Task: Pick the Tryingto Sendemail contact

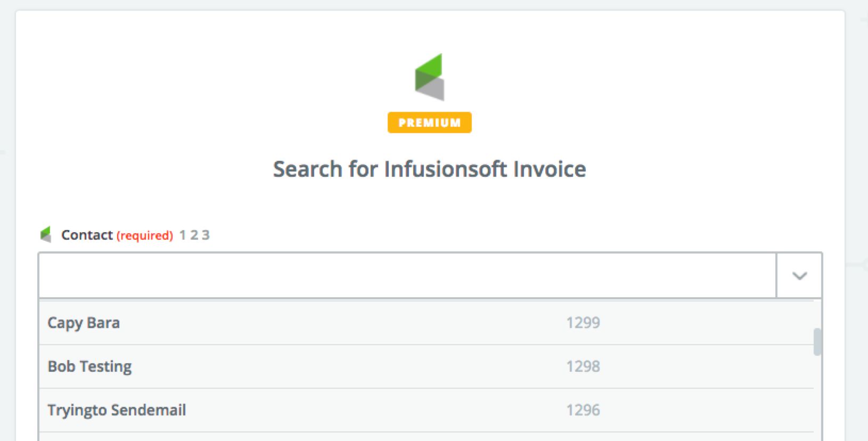Action: (x=117, y=410)
